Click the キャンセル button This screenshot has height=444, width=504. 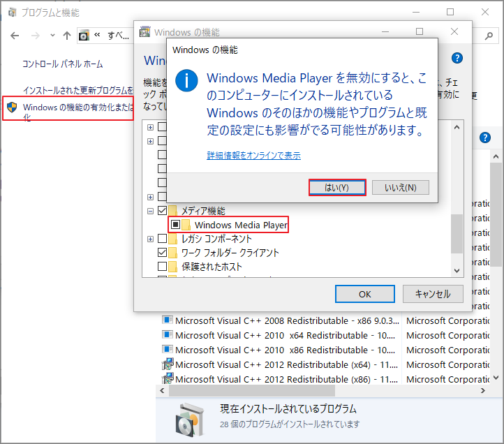tap(433, 294)
